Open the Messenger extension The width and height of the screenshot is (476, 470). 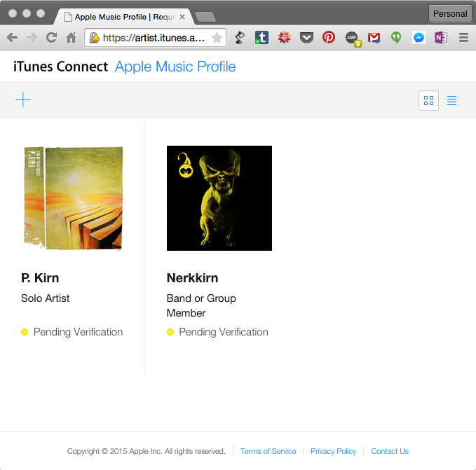419,38
